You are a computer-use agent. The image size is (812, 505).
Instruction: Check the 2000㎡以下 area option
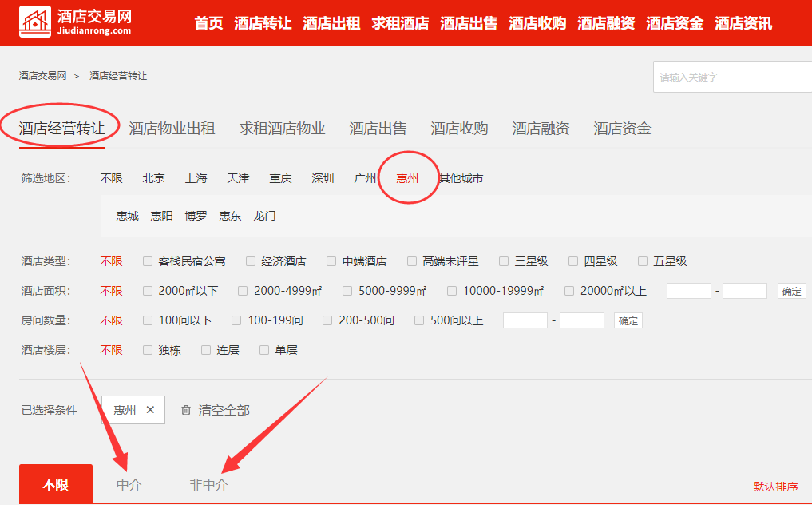click(x=148, y=291)
